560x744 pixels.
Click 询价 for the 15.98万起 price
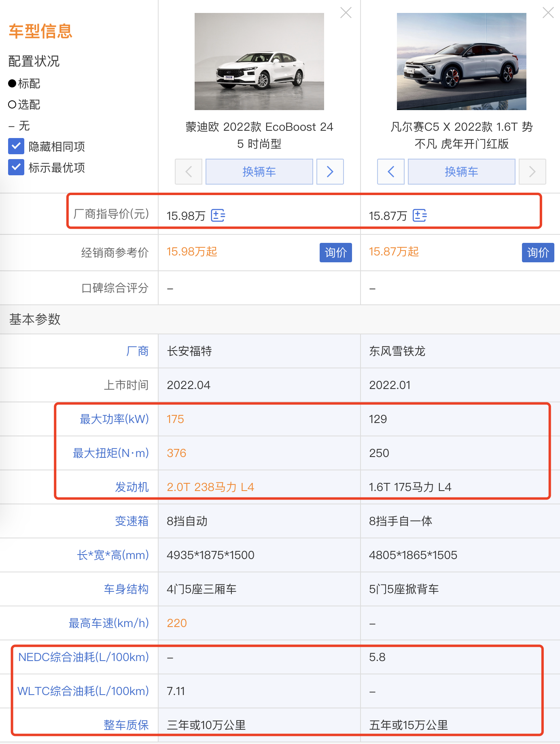pos(336,253)
